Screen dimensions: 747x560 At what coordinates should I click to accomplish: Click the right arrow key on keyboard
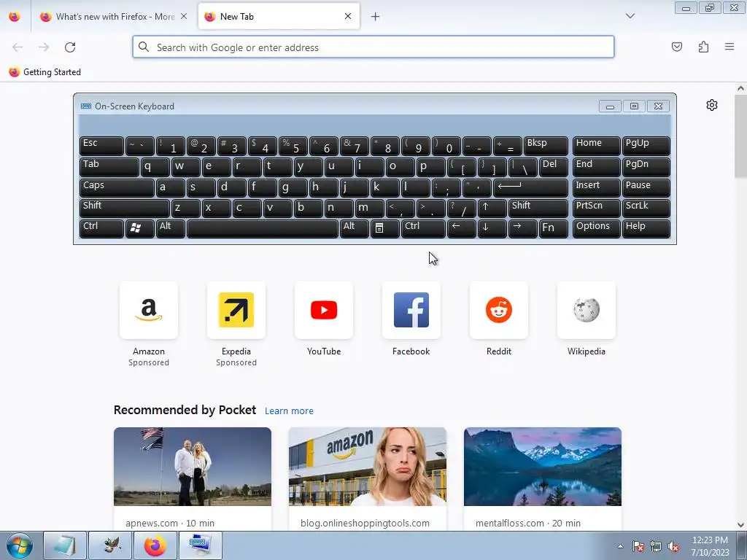522,228
